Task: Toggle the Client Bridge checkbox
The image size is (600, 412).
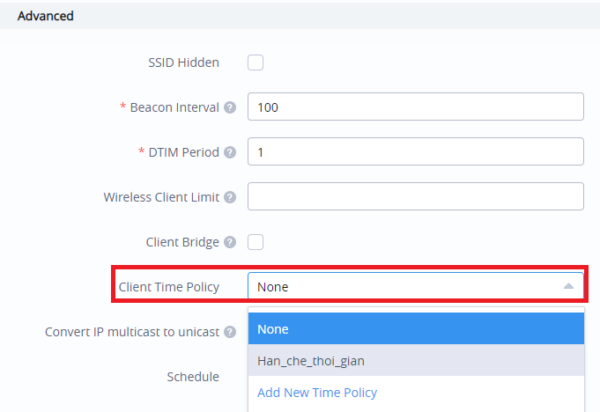Action: click(256, 242)
